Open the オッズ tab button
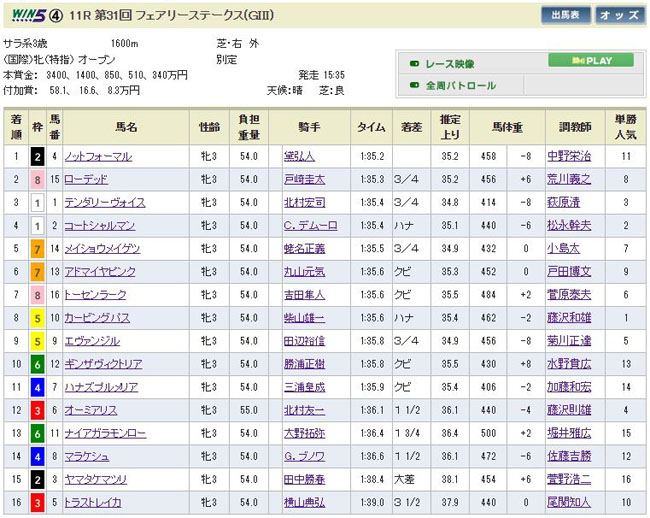This screenshot has width=650, height=518. 620,15
